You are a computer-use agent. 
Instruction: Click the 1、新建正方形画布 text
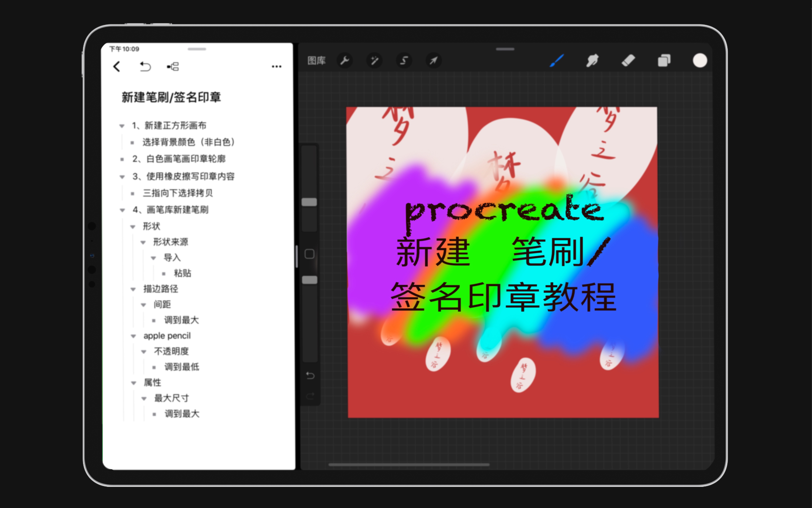click(x=169, y=125)
